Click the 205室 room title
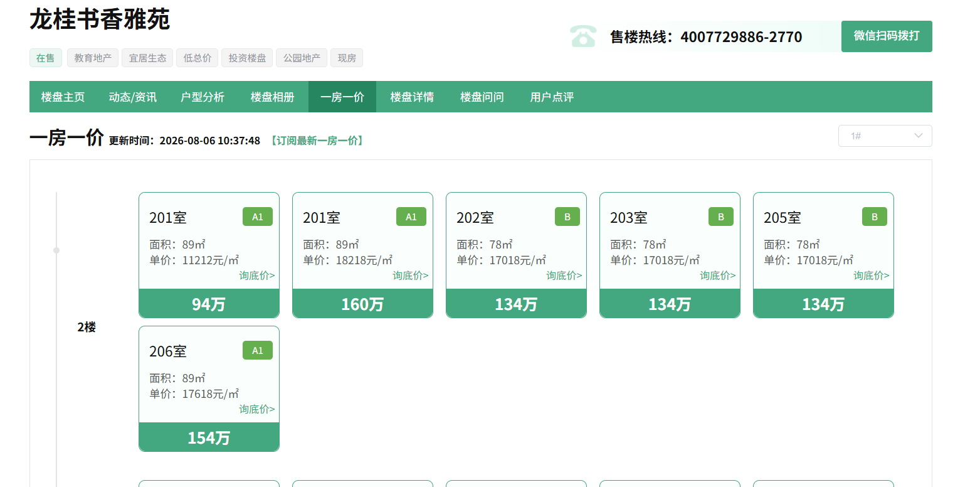This screenshot has height=487, width=980. [x=782, y=218]
